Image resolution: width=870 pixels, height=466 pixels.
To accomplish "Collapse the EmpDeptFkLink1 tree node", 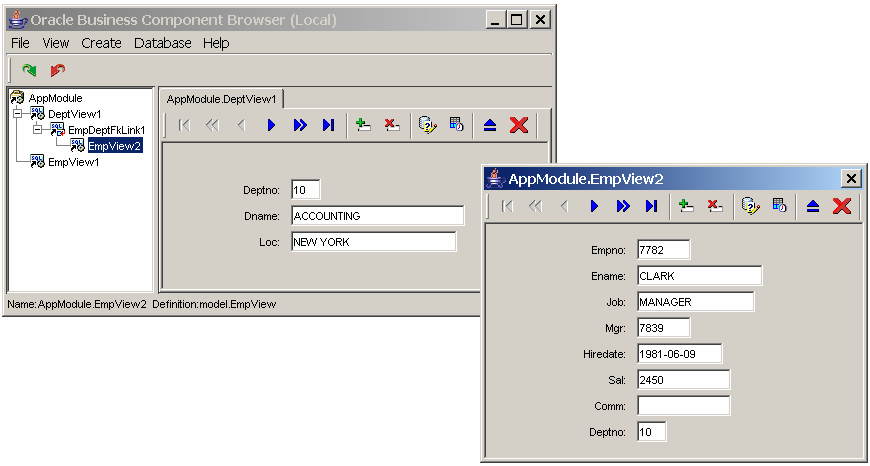I will click(x=37, y=130).
